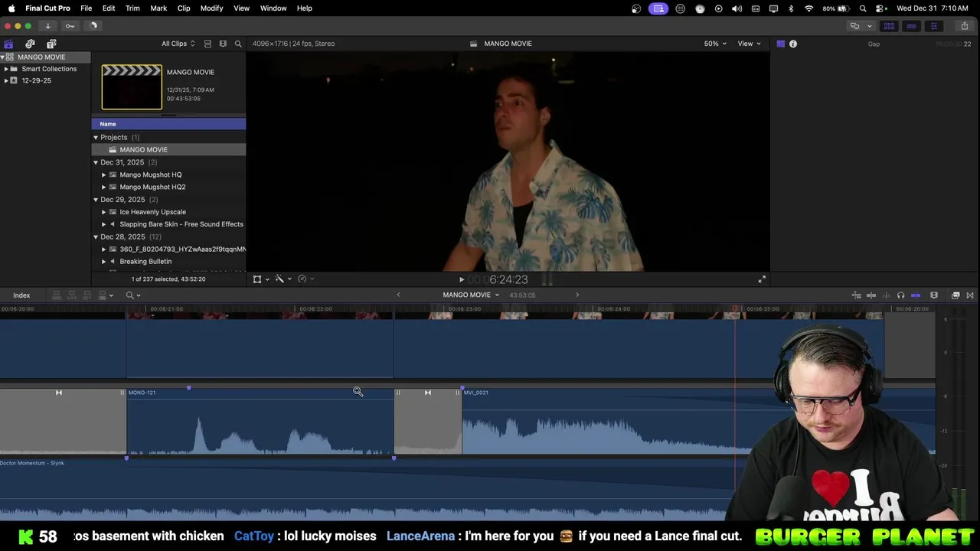Open the timeline tools magnifier menu
The image size is (980, 551).
(x=133, y=295)
